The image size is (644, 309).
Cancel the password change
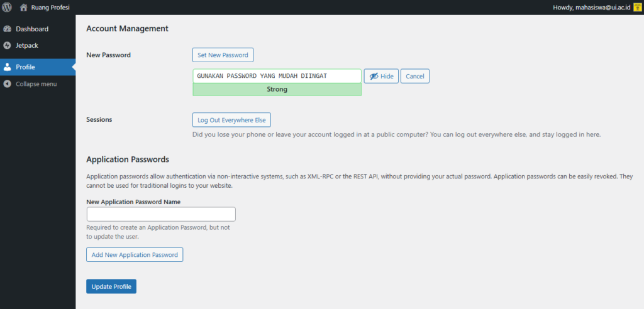[x=415, y=77]
